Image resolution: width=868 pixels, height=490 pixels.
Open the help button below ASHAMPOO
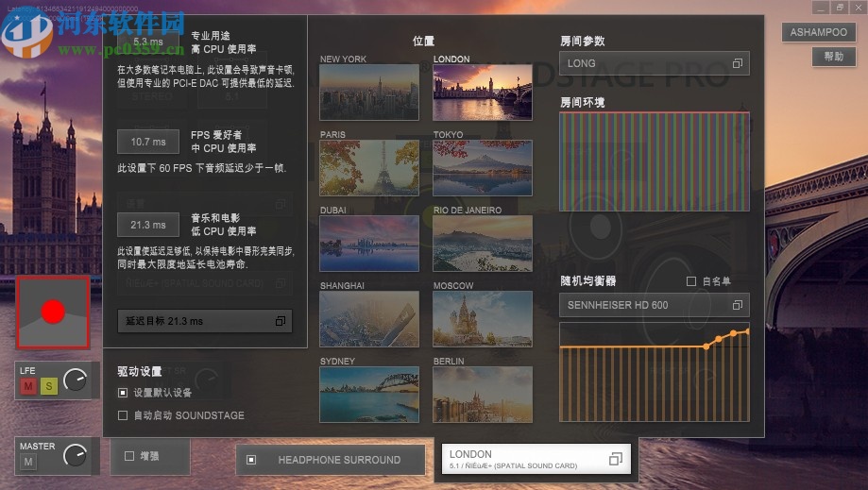(x=834, y=57)
